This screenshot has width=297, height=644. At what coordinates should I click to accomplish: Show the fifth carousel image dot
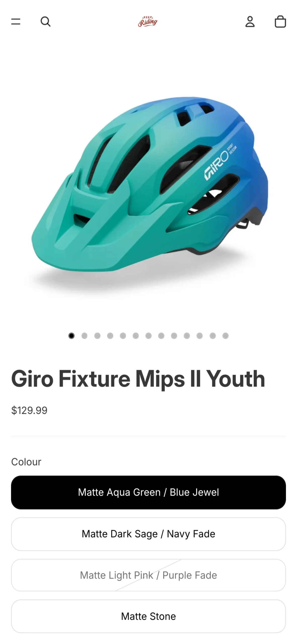pyautogui.click(x=123, y=336)
